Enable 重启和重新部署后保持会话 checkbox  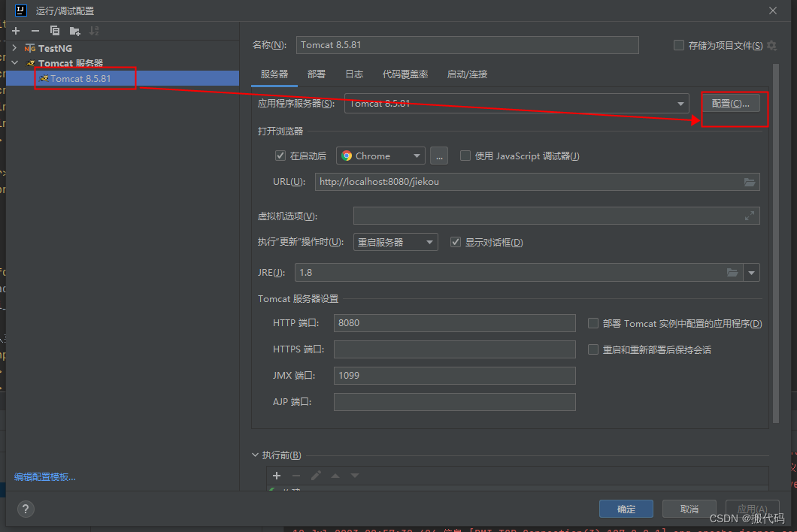(592, 349)
